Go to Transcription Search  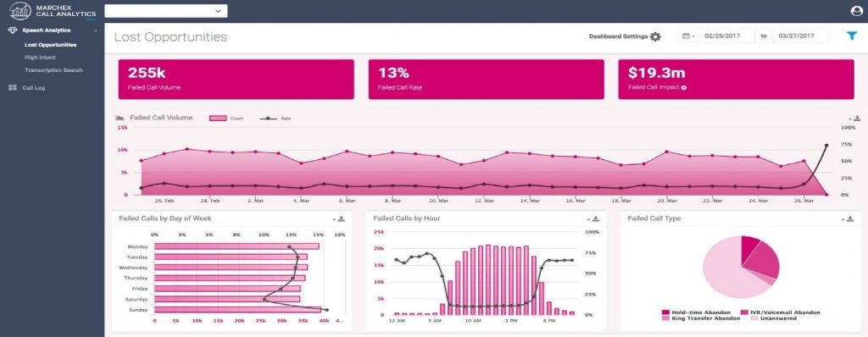(53, 70)
